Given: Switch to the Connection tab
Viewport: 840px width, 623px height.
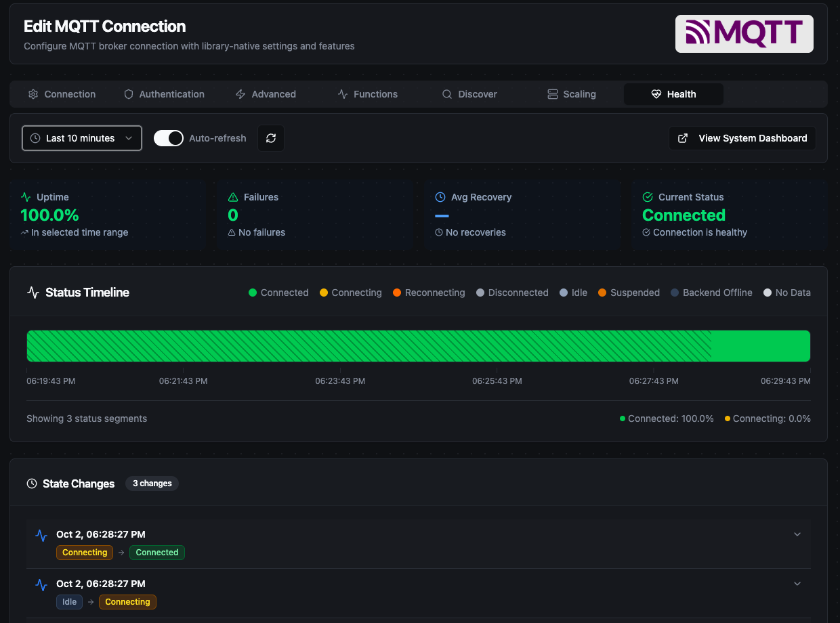Looking at the screenshot, I should click(62, 94).
